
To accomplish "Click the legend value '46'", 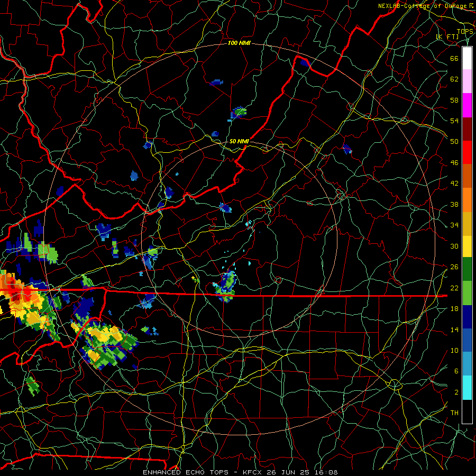I will (454, 163).
